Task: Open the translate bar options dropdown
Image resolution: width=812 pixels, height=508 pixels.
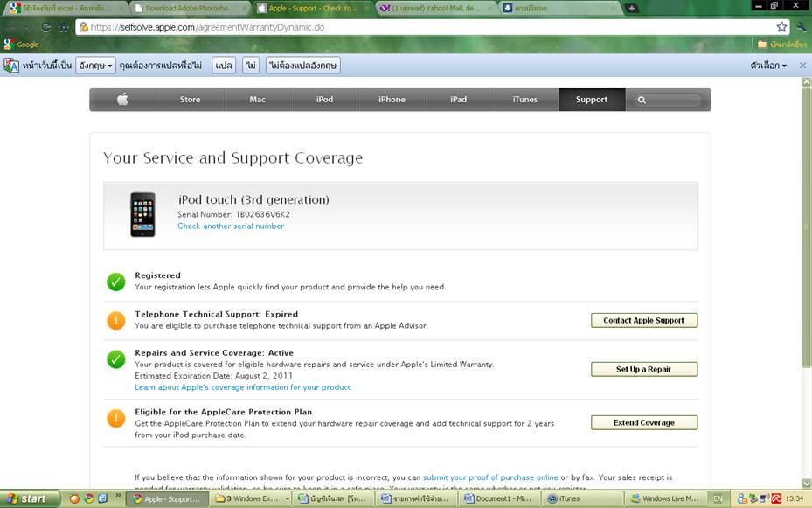Action: pyautogui.click(x=768, y=66)
